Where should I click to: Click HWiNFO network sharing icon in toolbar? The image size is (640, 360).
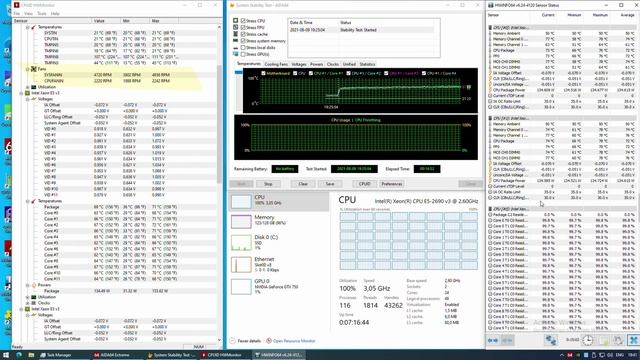click(x=550, y=340)
